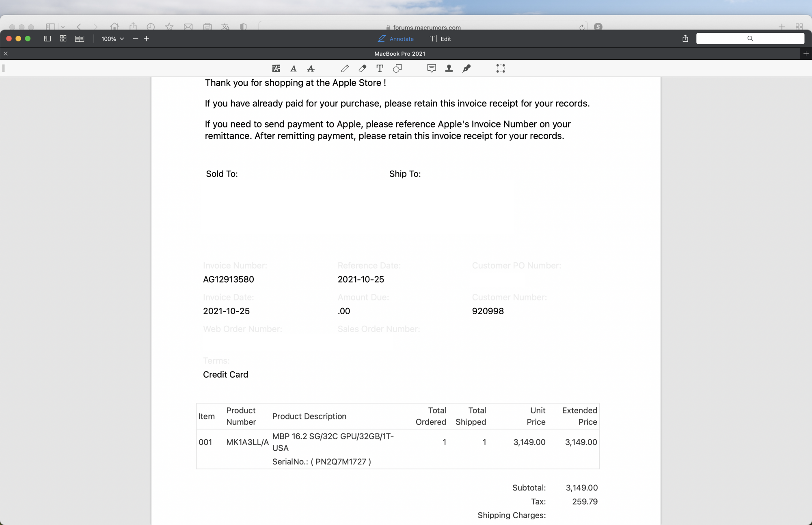Screen dimensions: 812x525
Task: Switch to Edit mode
Action: click(441, 39)
